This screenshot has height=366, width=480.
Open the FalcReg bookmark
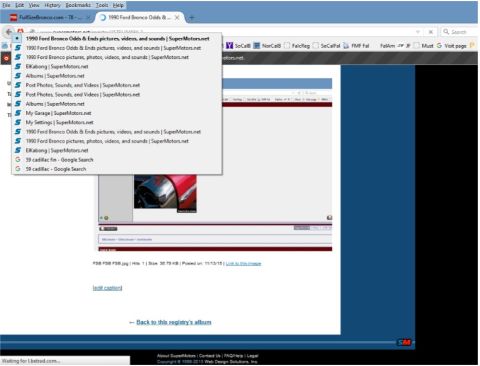[x=297, y=46]
